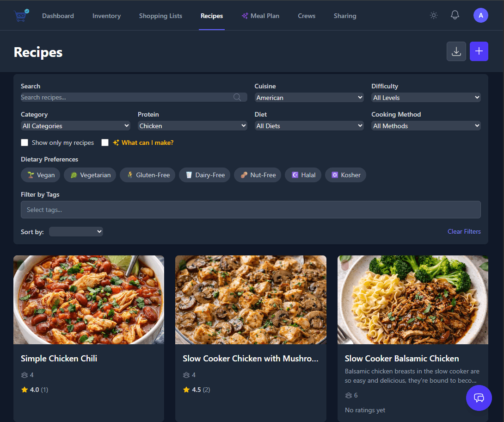Click the blue plus icon to add a recipe
This screenshot has width=504, height=422.
click(x=479, y=51)
